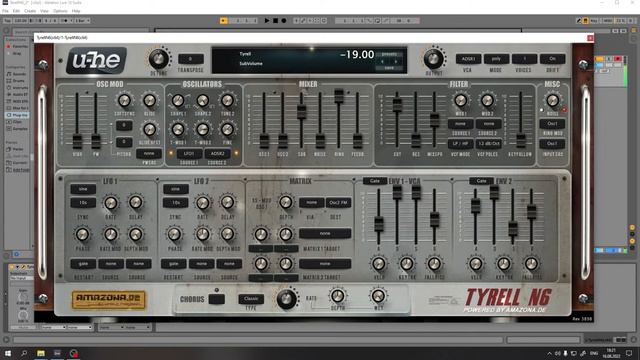Click the u-he logo badge
Screen dimensions: 640x360
[96, 60]
